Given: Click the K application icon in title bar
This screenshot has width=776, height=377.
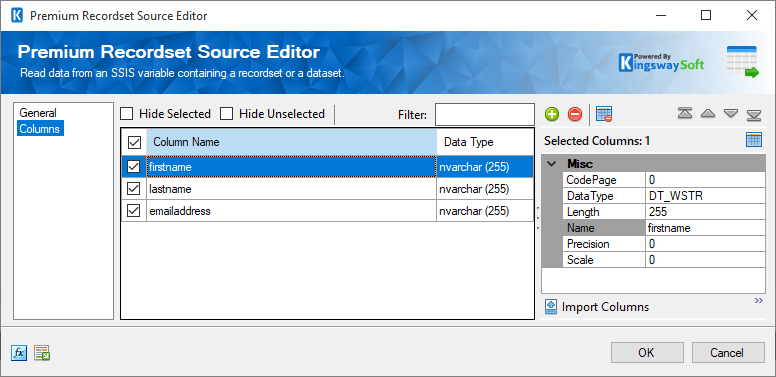Looking at the screenshot, I should tap(17, 15).
